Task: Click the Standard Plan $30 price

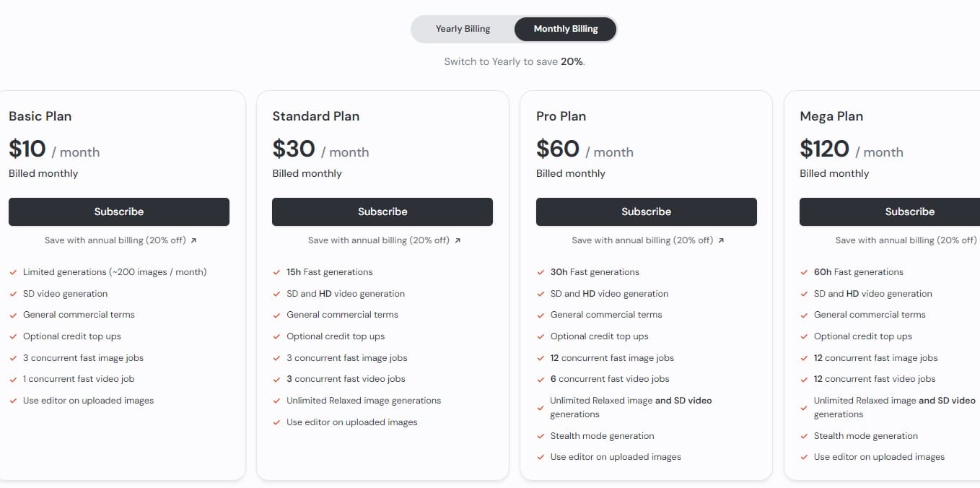Action: pos(294,149)
